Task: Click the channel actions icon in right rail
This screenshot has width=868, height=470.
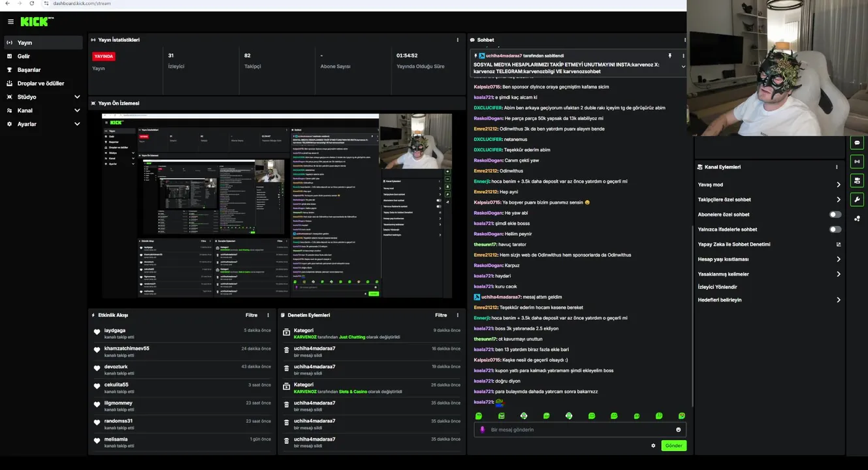Action: tap(857, 180)
